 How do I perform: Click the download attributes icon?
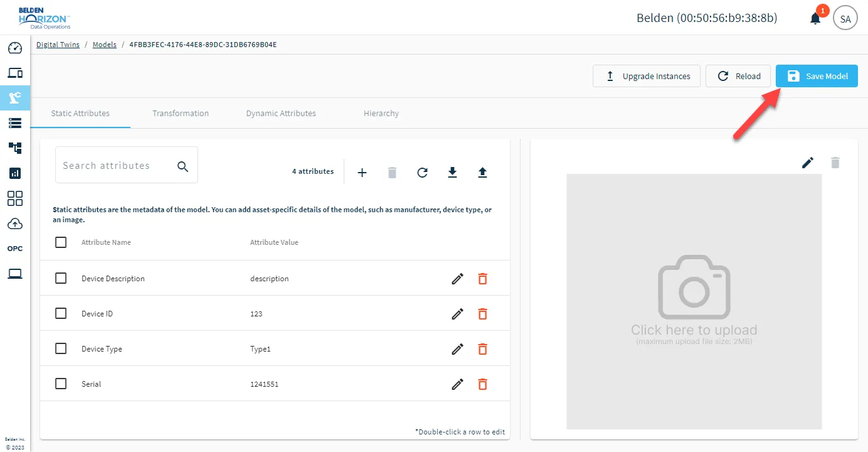click(452, 173)
